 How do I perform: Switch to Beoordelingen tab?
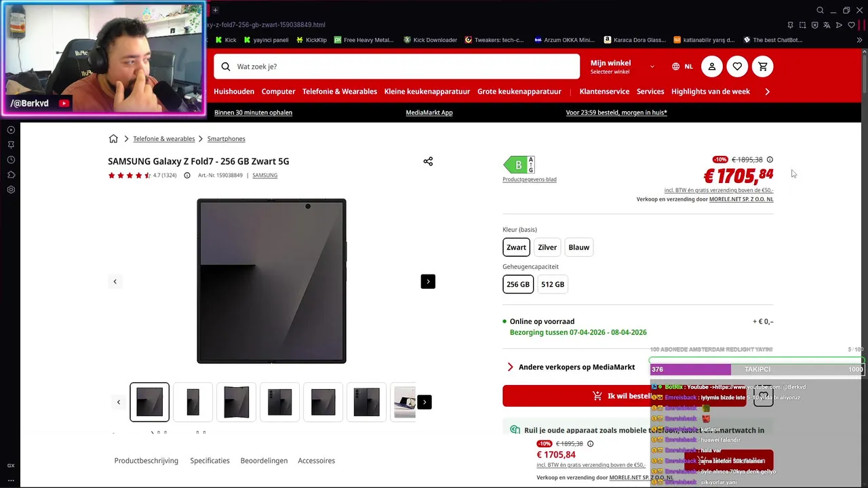[x=264, y=460]
